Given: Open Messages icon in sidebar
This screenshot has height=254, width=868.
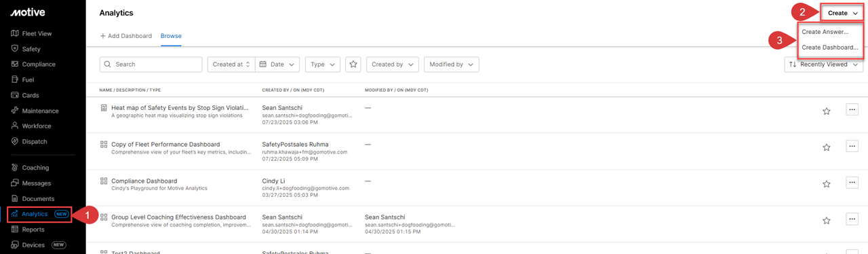Looking at the screenshot, I should pos(15,183).
